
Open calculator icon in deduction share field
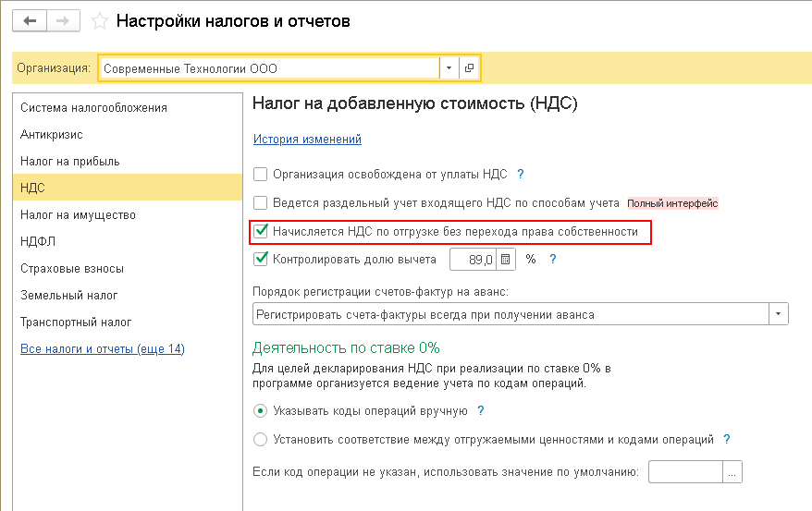pos(505,260)
